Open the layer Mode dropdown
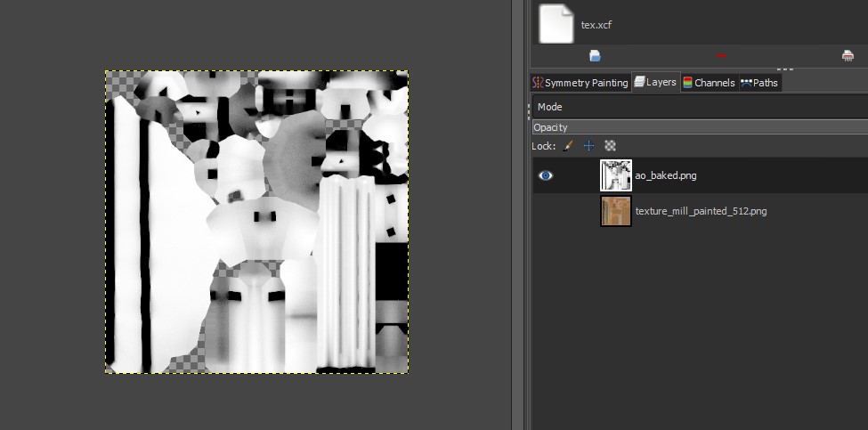Viewport: 868px width, 430px height. tap(699, 107)
